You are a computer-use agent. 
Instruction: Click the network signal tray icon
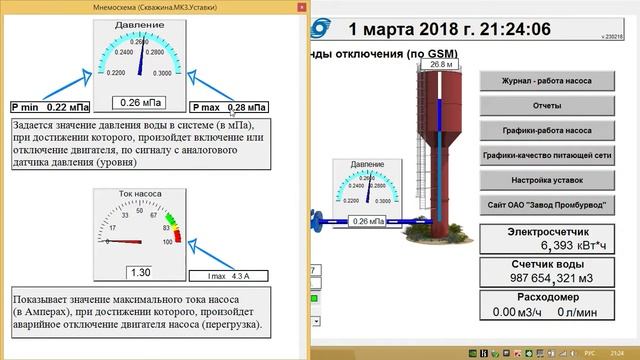pyautogui.click(x=563, y=353)
